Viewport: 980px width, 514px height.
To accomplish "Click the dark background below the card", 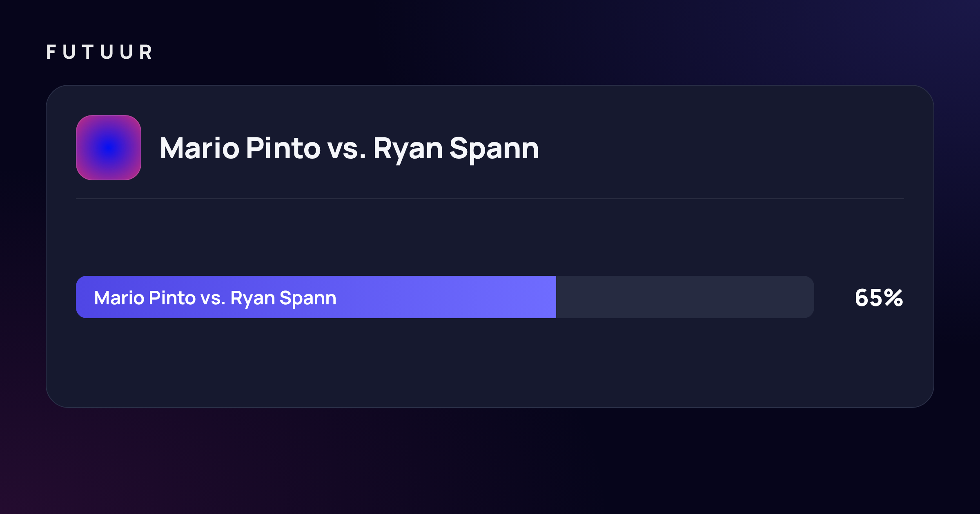I will (x=490, y=461).
